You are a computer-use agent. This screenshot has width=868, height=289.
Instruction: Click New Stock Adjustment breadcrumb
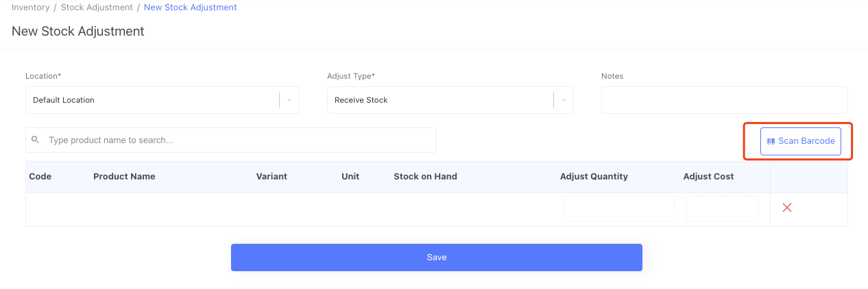click(x=190, y=8)
